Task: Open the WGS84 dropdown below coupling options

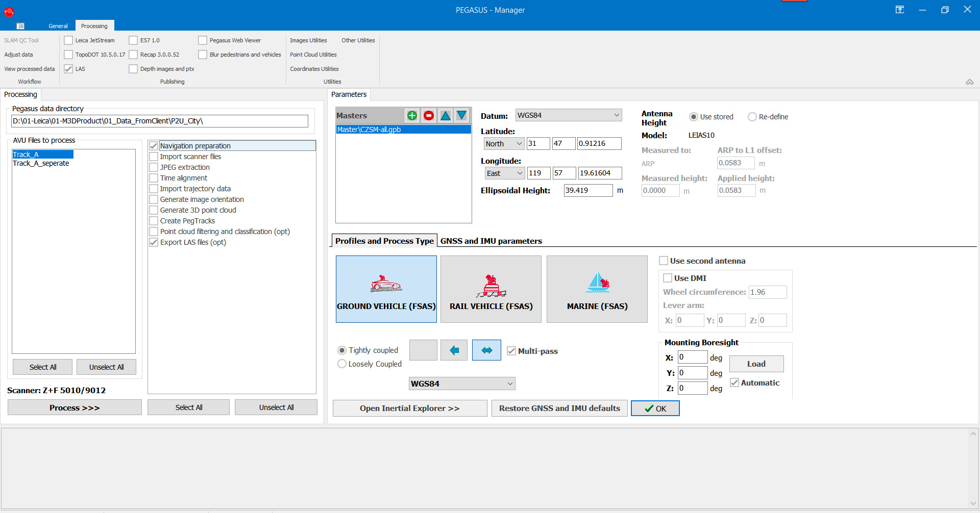Action: pos(462,383)
